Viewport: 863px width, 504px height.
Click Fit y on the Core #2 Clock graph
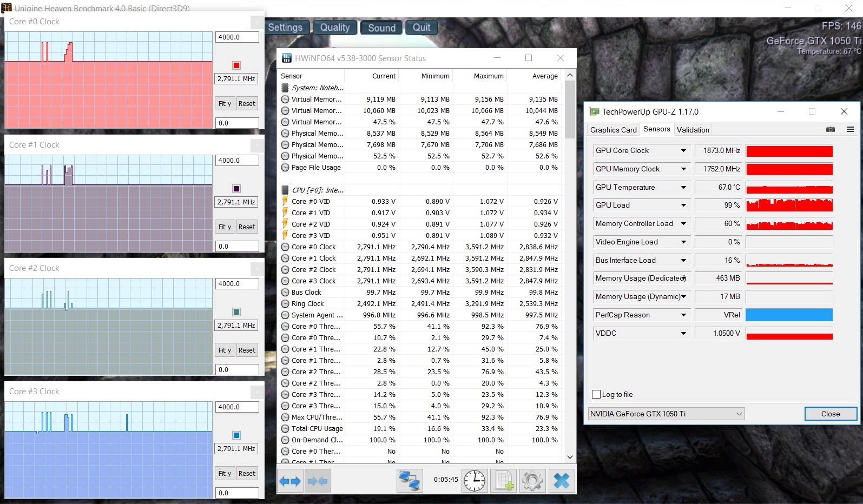[225, 350]
